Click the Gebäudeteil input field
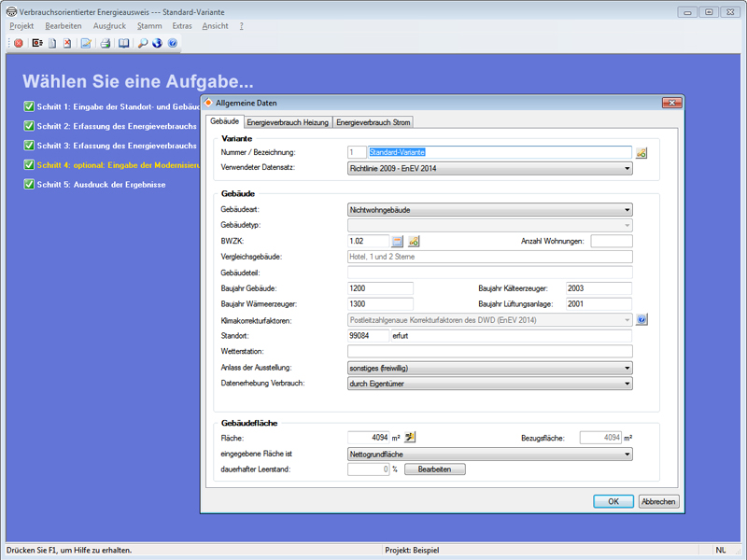The image size is (747, 560). point(489,273)
